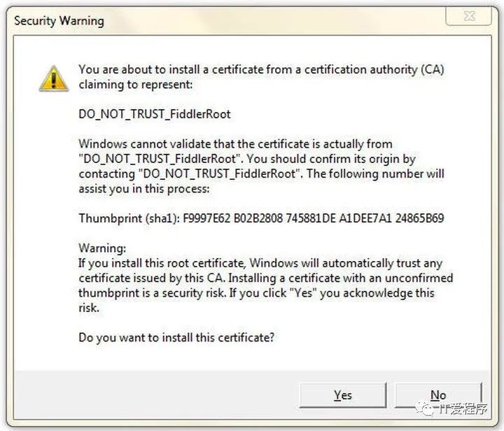
Task: Click the Thumbprint (sha1) label
Action: (x=129, y=218)
